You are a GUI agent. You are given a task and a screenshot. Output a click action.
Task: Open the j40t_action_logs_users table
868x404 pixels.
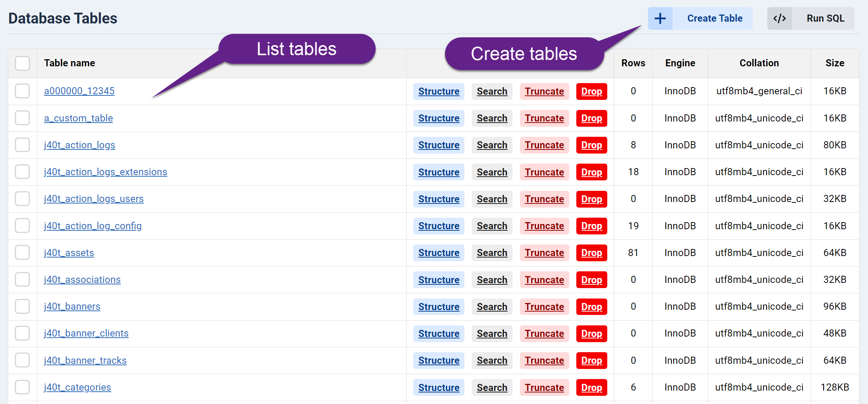[x=94, y=199]
